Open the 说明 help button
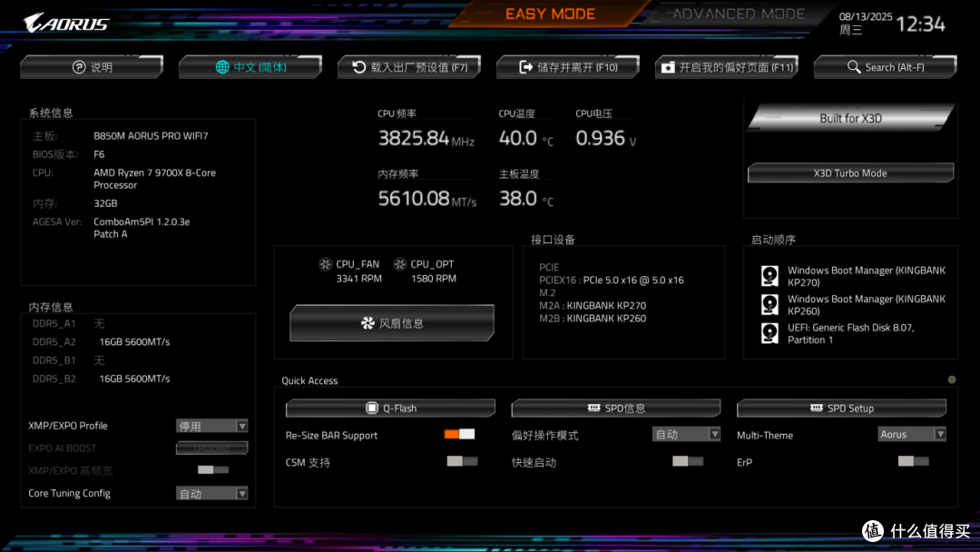Viewport: 980px width, 552px height. click(92, 67)
